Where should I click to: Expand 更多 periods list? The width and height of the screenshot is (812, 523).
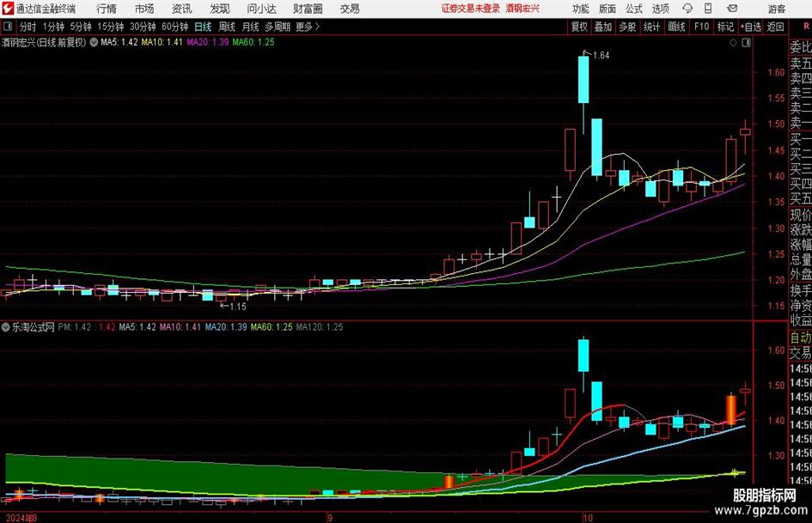[308, 27]
